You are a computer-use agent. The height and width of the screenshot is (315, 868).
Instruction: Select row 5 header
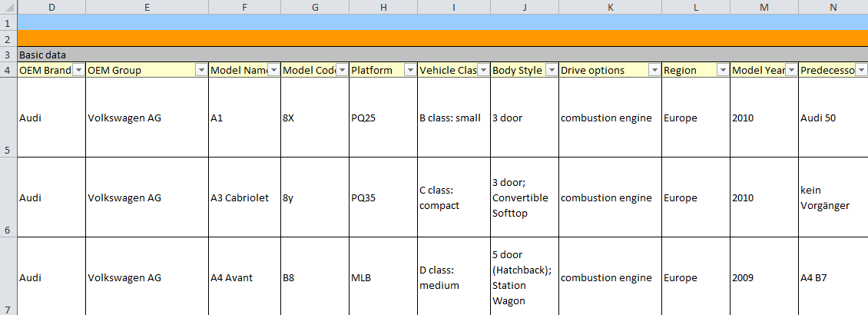tap(8, 118)
